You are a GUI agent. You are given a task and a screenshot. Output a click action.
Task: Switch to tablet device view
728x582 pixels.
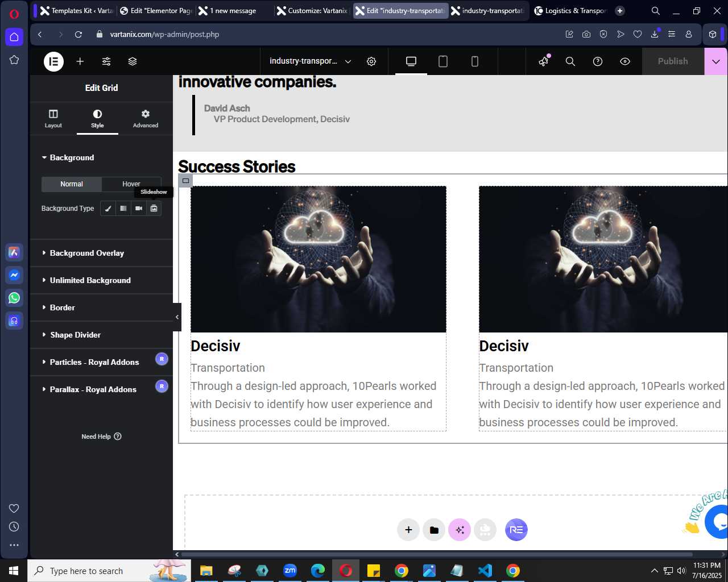coord(443,61)
